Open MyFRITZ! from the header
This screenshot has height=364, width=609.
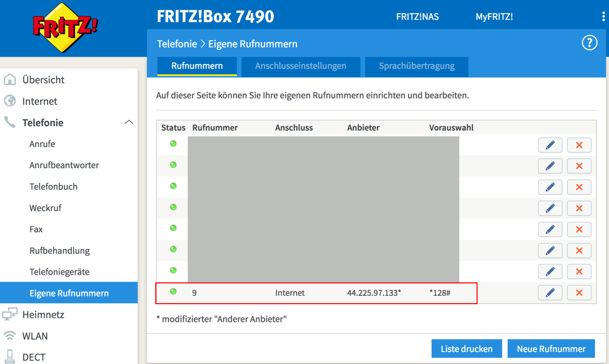tap(494, 17)
